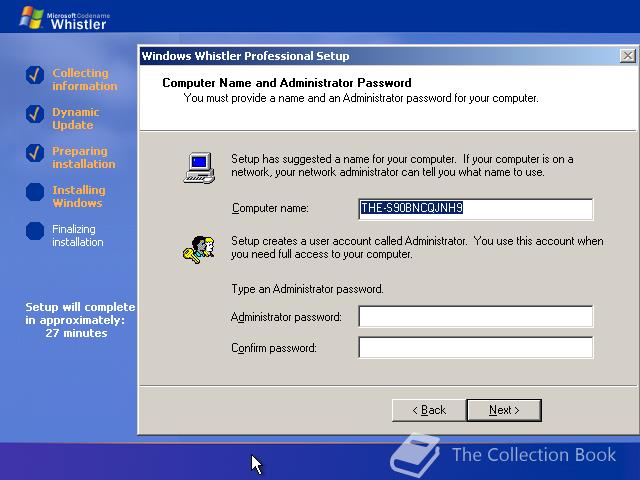Viewport: 640px width, 480px height.
Task: Click the 'Installing Windows' step text
Action: point(79,196)
